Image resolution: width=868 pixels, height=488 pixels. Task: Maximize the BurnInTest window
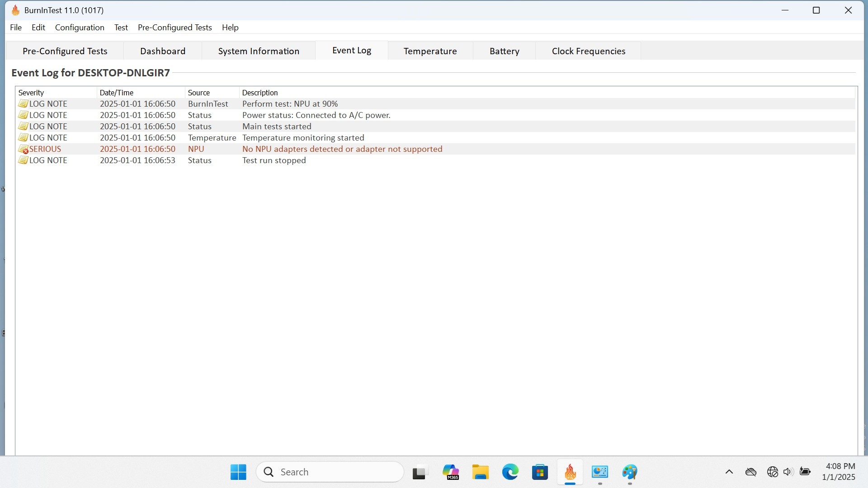tap(816, 10)
